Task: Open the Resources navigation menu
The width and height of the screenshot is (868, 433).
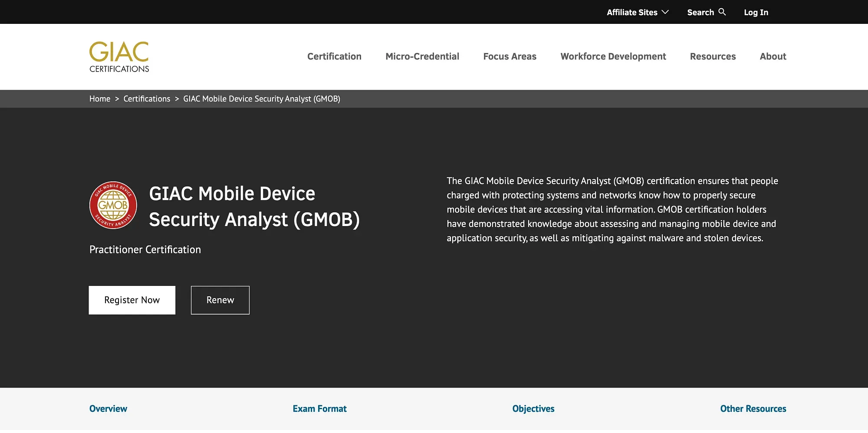Action: (713, 56)
